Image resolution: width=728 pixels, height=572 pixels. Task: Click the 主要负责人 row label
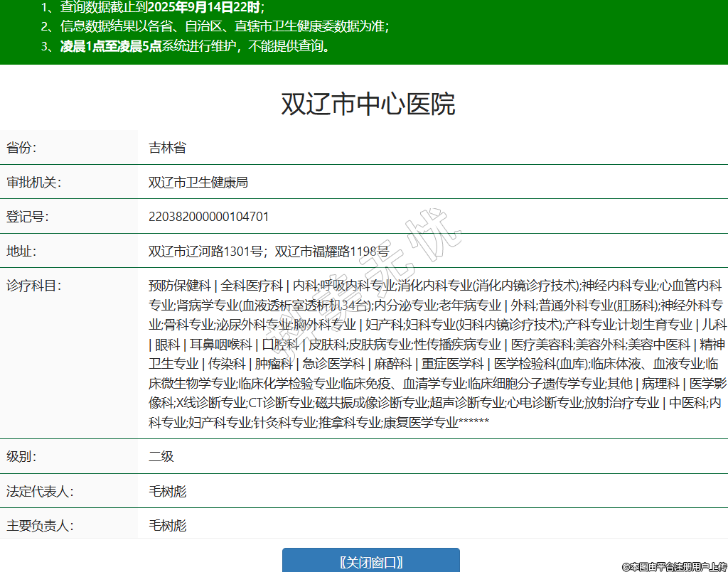pyautogui.click(x=40, y=526)
